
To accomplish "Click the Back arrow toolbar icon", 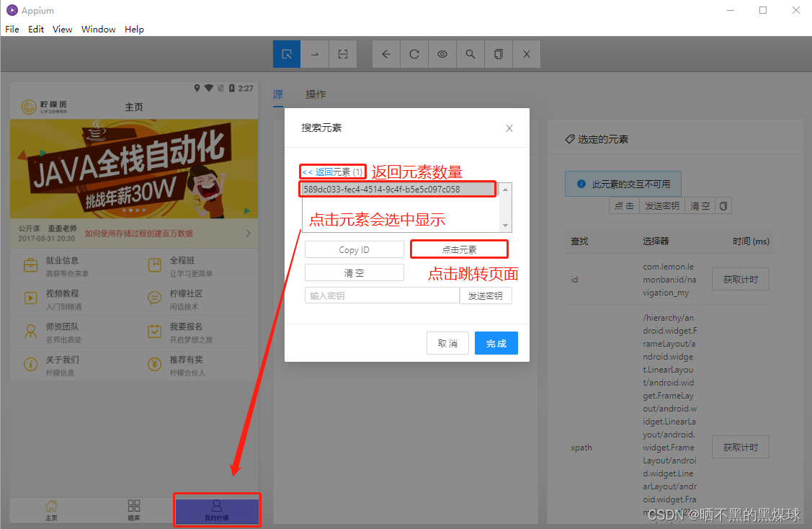I will [x=386, y=54].
